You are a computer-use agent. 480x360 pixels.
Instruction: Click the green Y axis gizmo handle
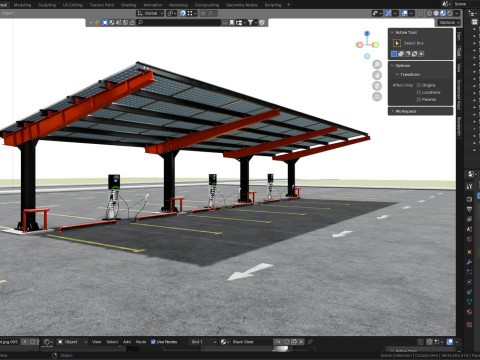[376, 45]
